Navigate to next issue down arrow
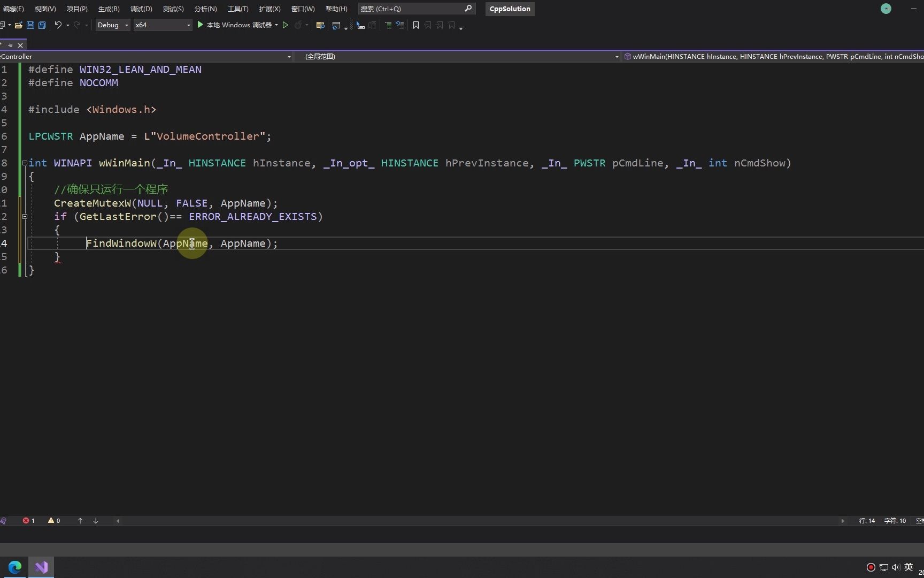Screen dimensions: 924x578 coord(96,521)
